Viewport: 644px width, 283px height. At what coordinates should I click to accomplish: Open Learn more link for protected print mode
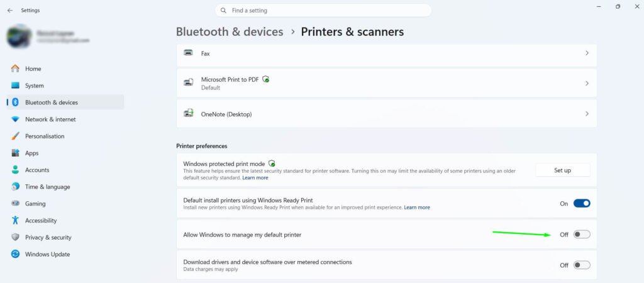(255, 178)
